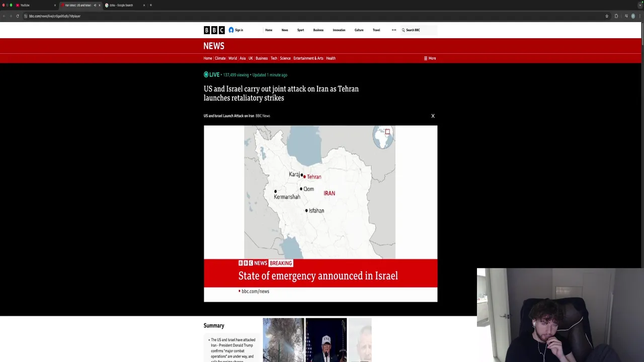Open the browser extensions puzzle icon
The height and width of the screenshot is (362, 644).
pyautogui.click(x=616, y=16)
